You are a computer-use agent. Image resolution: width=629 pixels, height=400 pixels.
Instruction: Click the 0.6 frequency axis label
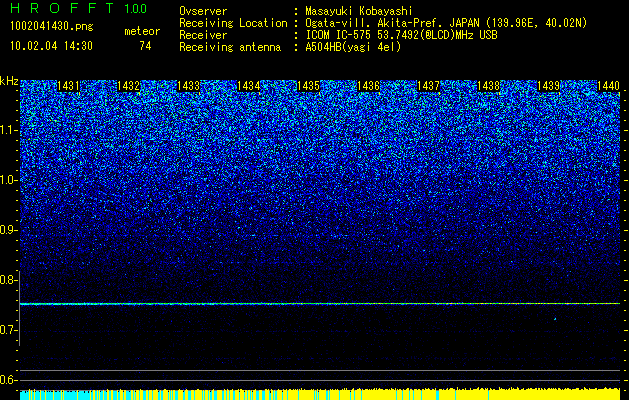9,380
